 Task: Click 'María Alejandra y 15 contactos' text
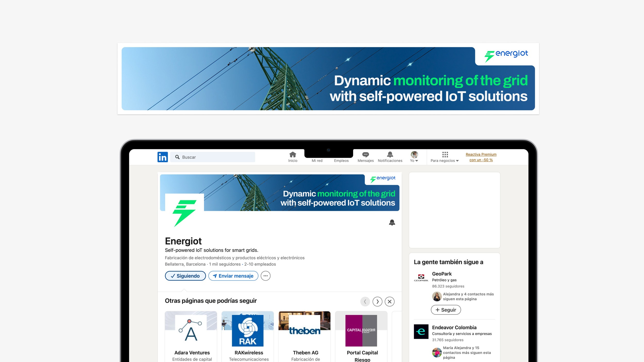(x=467, y=350)
